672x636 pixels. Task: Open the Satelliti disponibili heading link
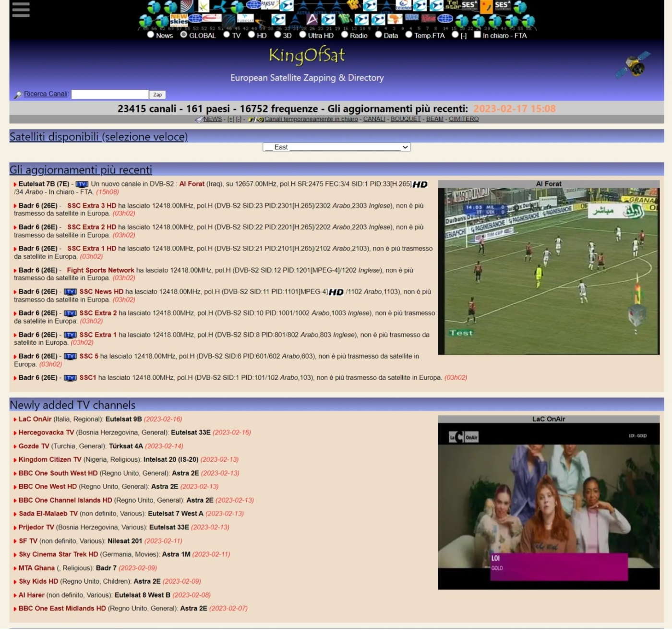98,137
